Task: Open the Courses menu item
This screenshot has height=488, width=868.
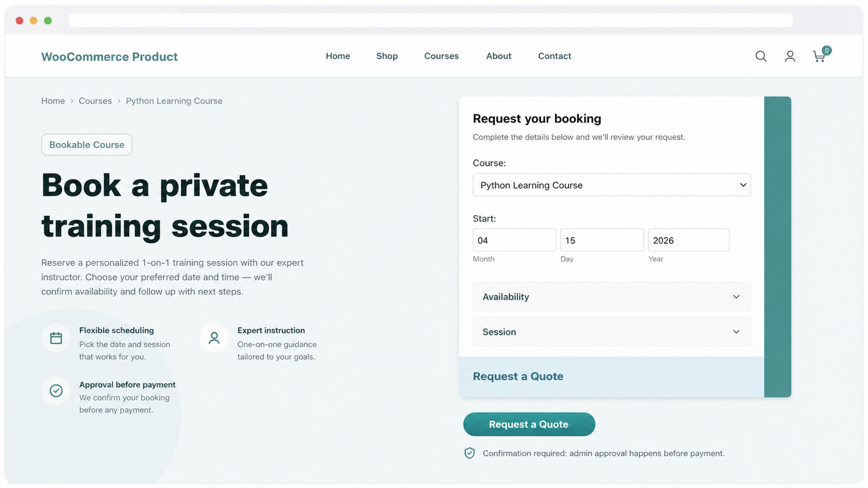Action: tap(442, 56)
